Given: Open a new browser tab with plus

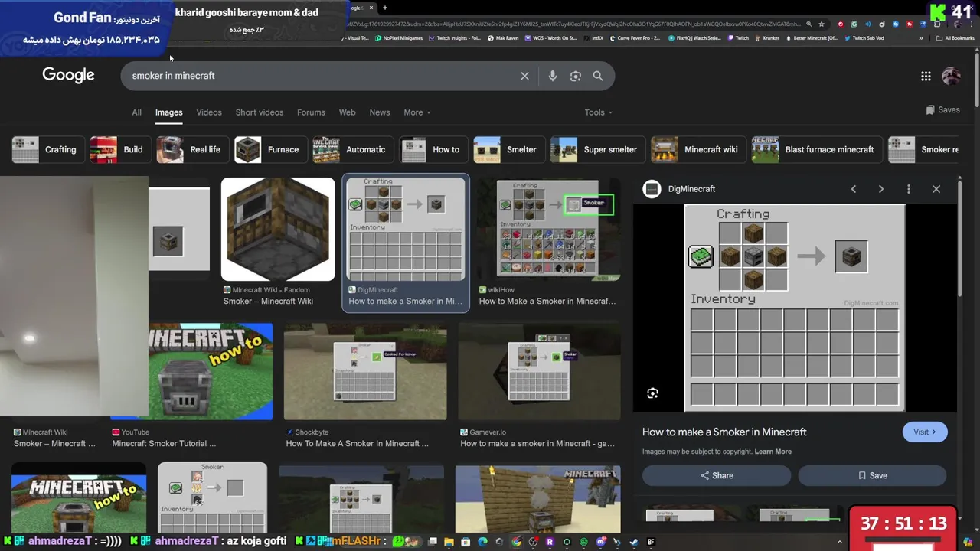Looking at the screenshot, I should pos(385,8).
